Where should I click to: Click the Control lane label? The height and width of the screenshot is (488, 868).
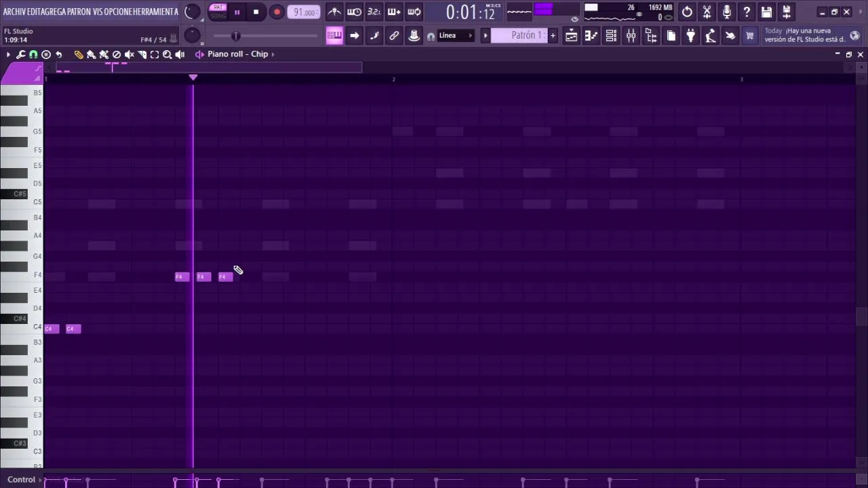click(21, 480)
